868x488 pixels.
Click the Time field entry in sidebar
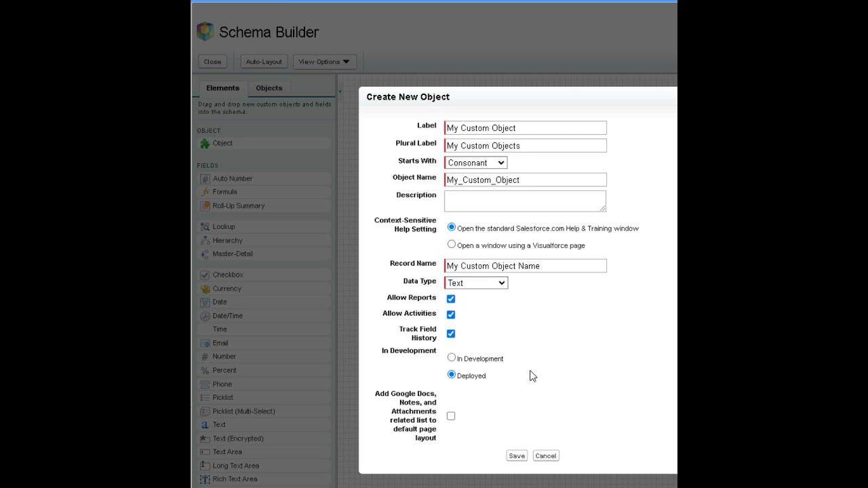(x=264, y=329)
